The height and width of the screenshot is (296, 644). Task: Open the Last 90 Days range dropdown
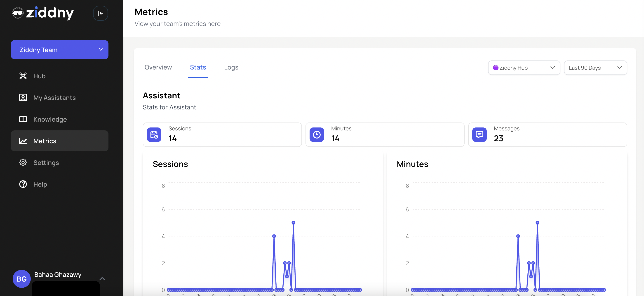pyautogui.click(x=595, y=68)
